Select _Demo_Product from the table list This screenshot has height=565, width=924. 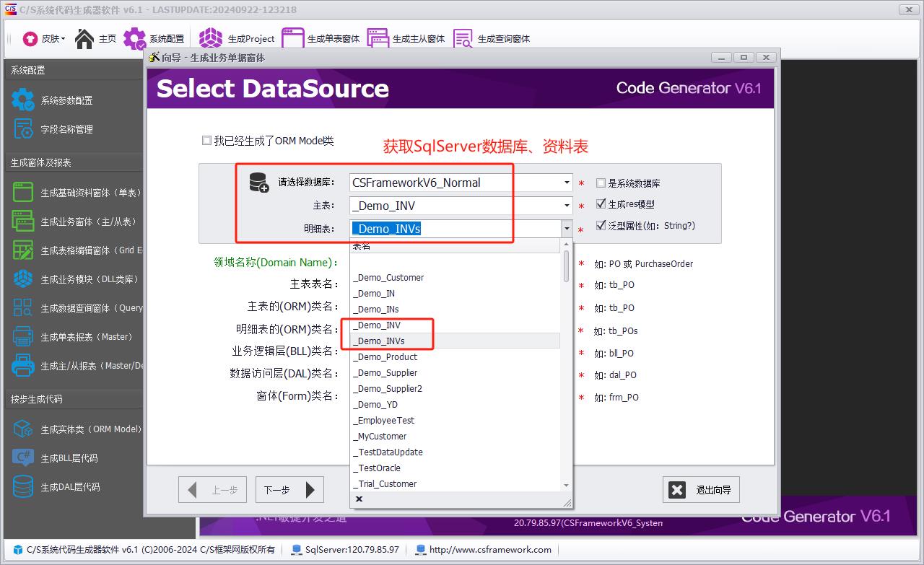click(385, 357)
